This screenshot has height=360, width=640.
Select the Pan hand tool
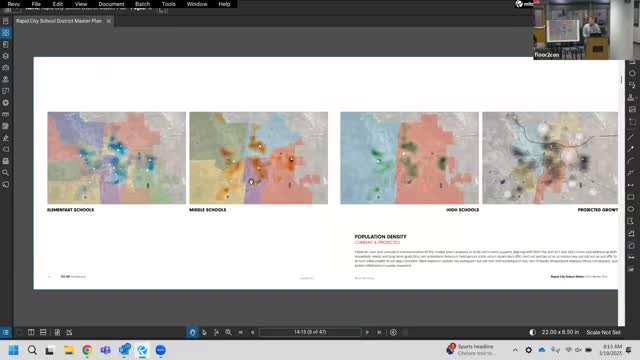point(193,332)
